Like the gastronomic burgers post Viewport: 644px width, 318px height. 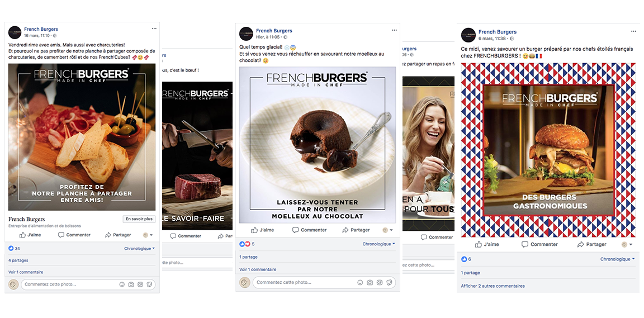[487, 244]
